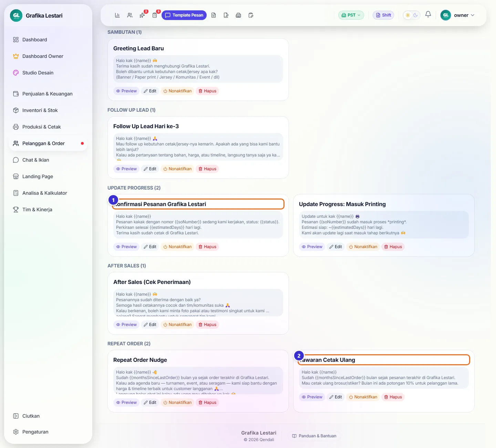Preview the Update Progress: Masuk Printing template
The height and width of the screenshot is (448, 496).
pos(312,247)
